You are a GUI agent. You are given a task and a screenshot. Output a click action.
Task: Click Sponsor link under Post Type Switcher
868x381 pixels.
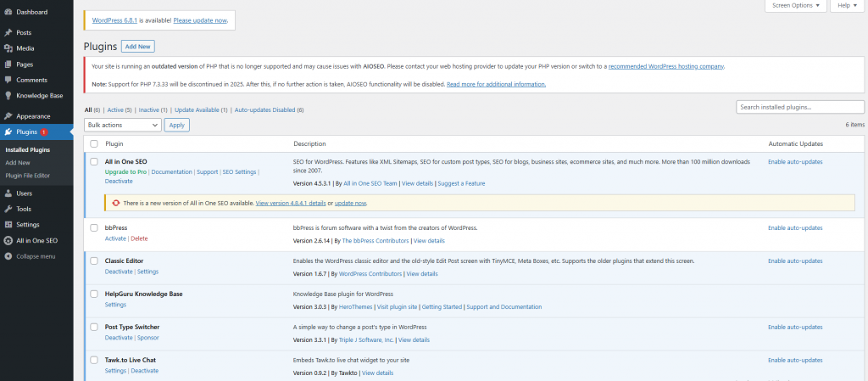click(x=148, y=338)
